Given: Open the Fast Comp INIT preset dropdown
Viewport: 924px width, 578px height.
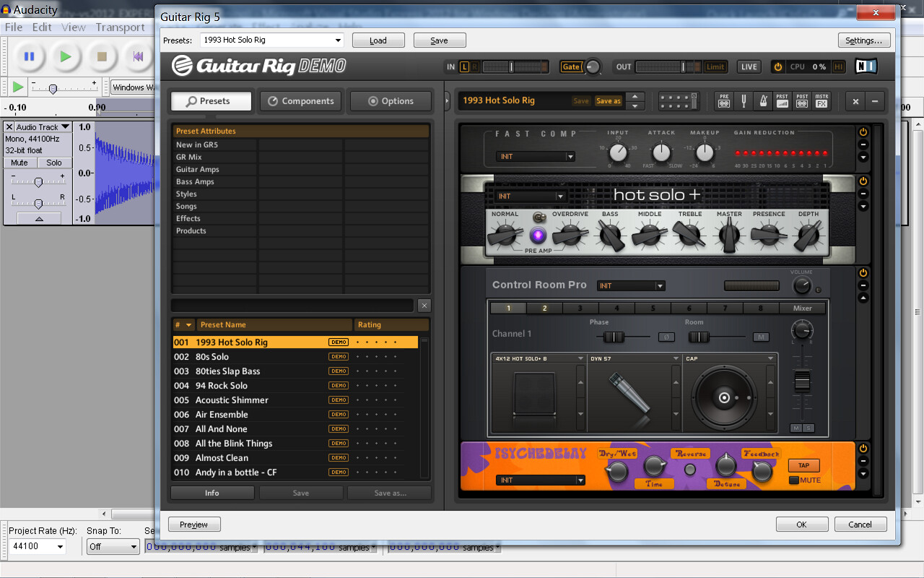Looking at the screenshot, I should click(x=535, y=157).
